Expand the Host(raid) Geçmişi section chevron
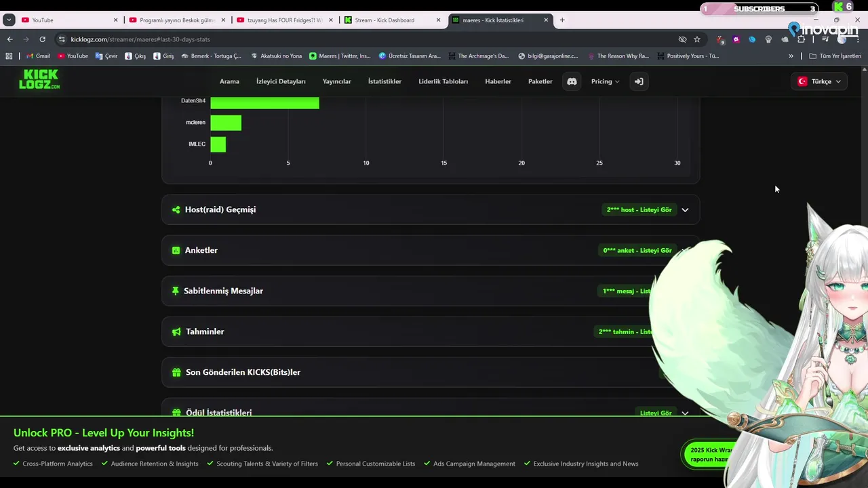This screenshot has width=868, height=488. (685, 209)
